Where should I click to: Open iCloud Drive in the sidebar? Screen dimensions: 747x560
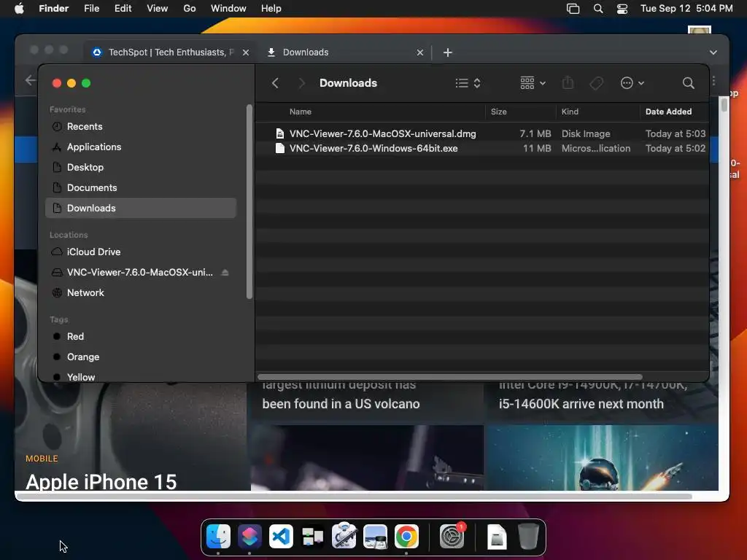[x=141, y=252]
